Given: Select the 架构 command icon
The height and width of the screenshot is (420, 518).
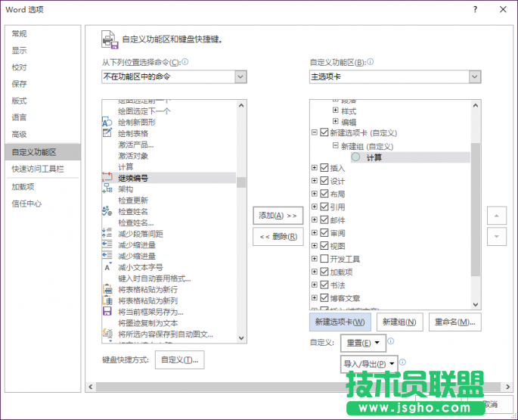Looking at the screenshot, I should pos(107,189).
